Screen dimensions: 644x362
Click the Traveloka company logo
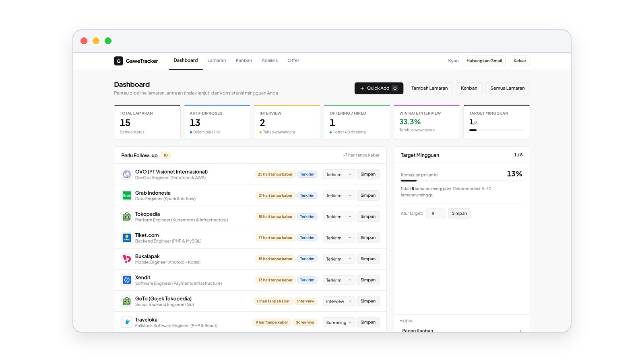coord(127,322)
